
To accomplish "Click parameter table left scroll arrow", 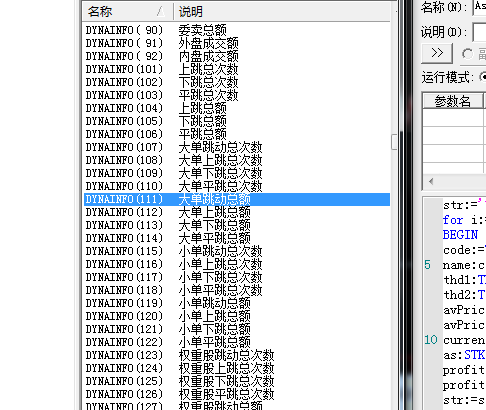I will (431, 182).
